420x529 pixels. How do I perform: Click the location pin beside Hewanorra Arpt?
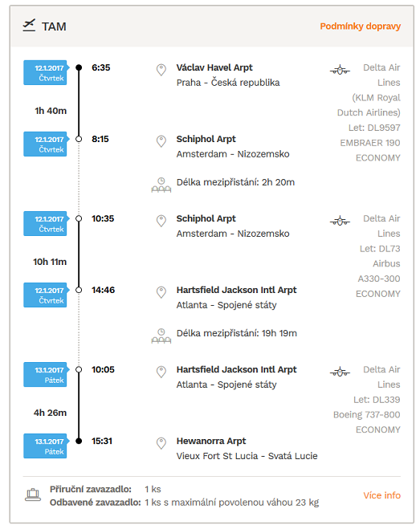click(x=161, y=443)
